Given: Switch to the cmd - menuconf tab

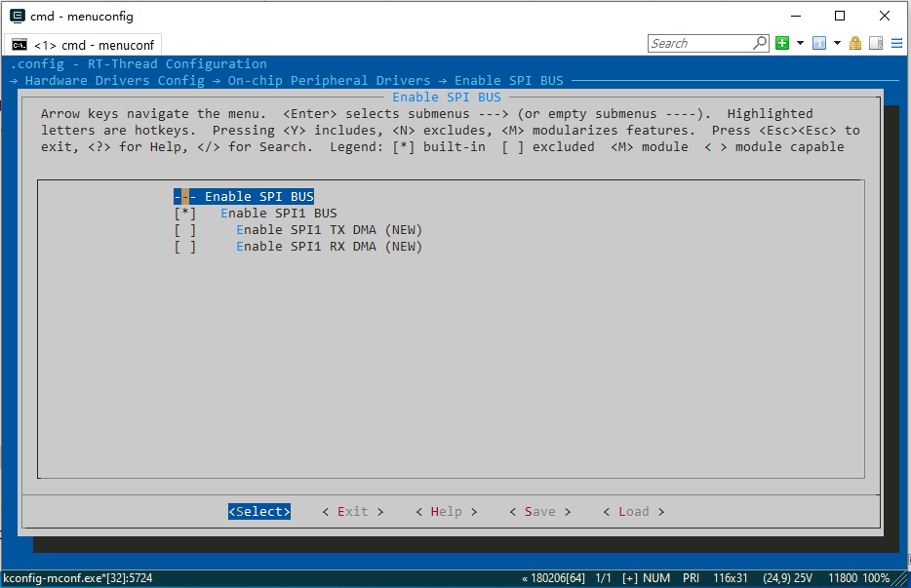Looking at the screenshot, I should pyautogui.click(x=94, y=45).
